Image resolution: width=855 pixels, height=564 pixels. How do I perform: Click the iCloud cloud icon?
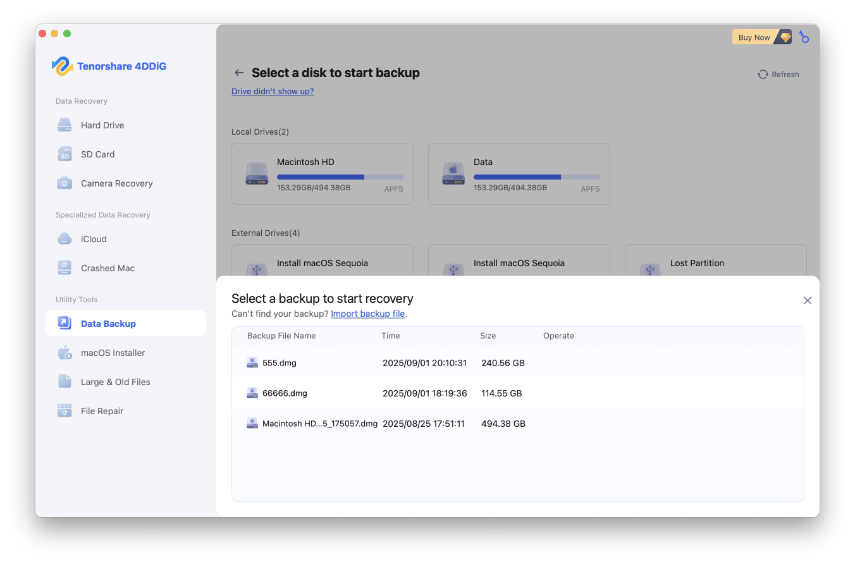tap(64, 239)
